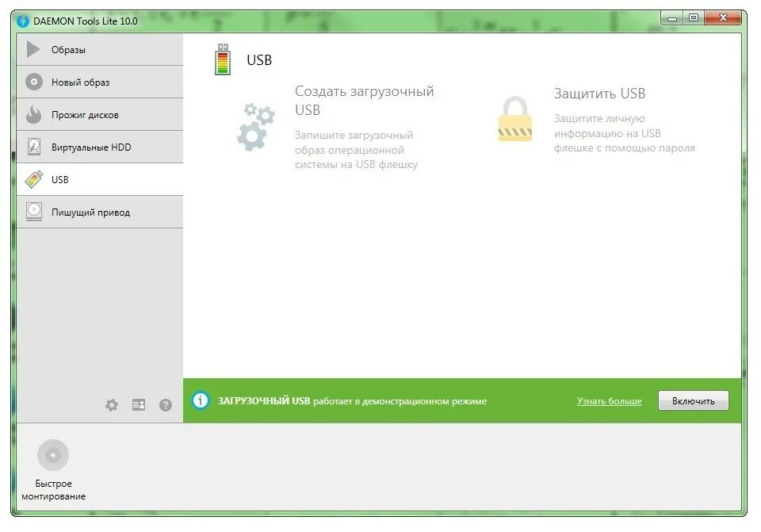Click the Быстрое монтирование disc icon
This screenshot has height=532, width=761.
53,455
